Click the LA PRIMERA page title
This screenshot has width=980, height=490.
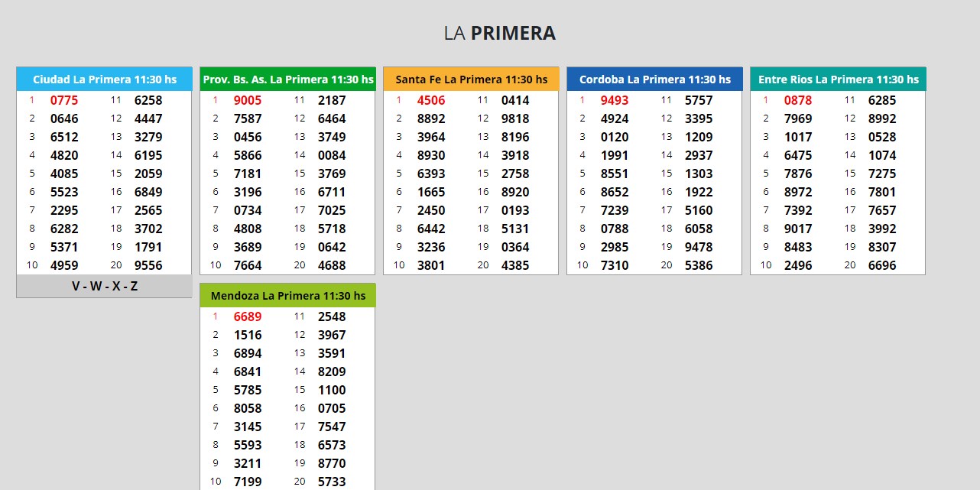point(499,34)
